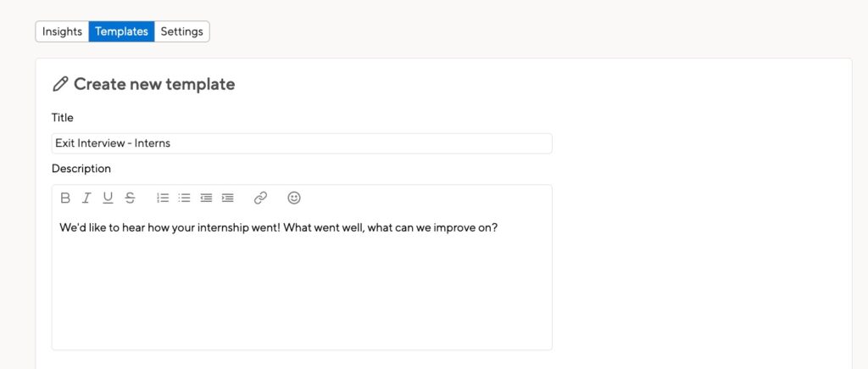Increase indent with the indent icon

tap(227, 198)
